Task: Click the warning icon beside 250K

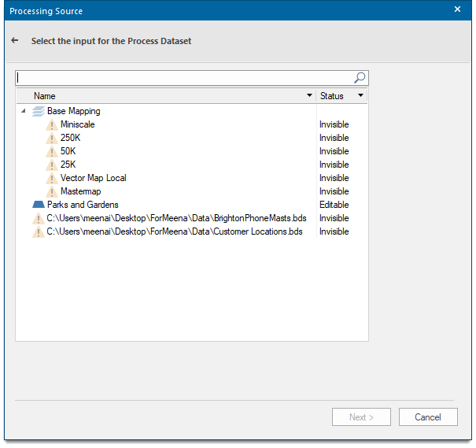Action: point(52,138)
